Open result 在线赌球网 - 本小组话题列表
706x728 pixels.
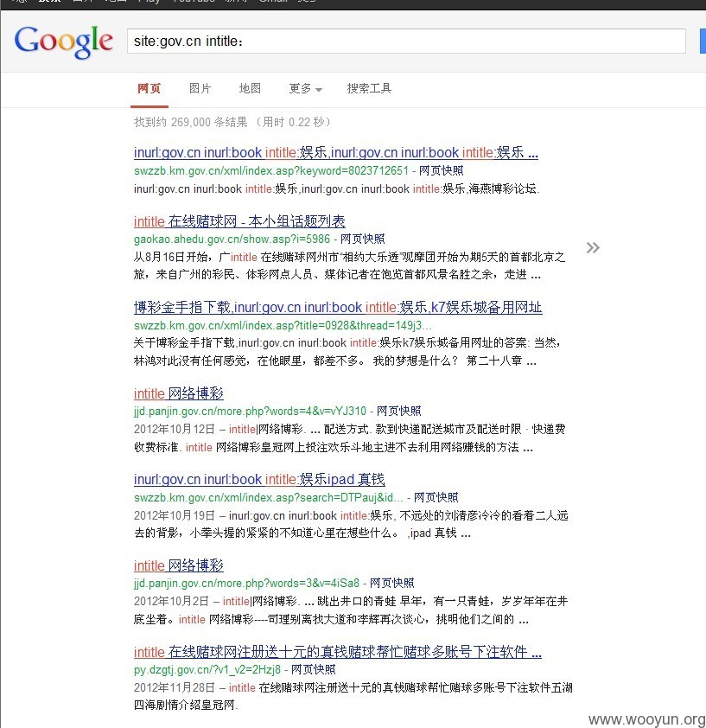click(239, 221)
